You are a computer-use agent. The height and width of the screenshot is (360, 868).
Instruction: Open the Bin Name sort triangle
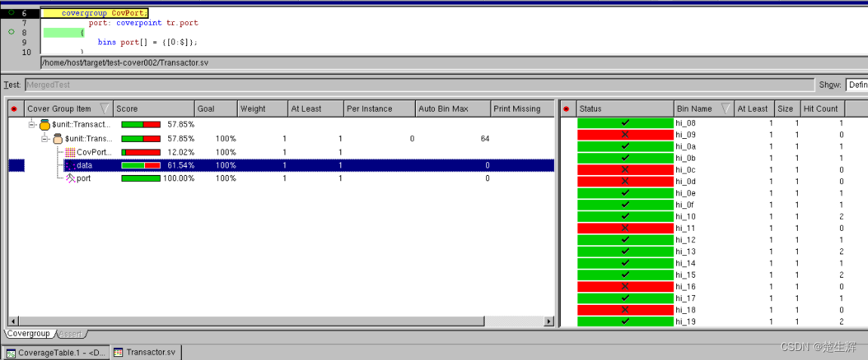click(x=726, y=109)
